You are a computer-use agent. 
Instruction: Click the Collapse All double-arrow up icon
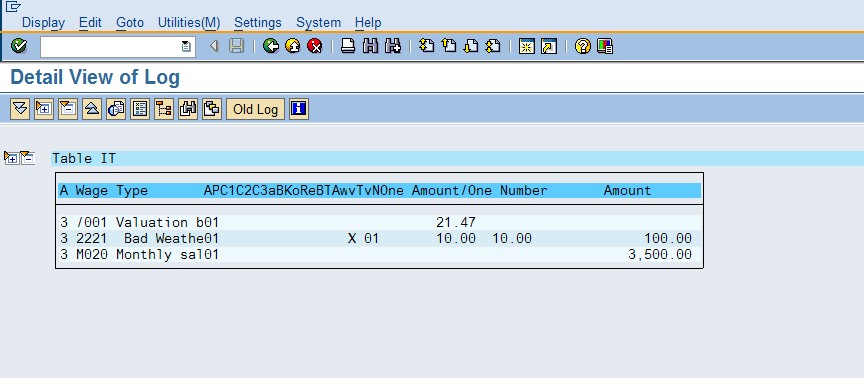click(92, 109)
